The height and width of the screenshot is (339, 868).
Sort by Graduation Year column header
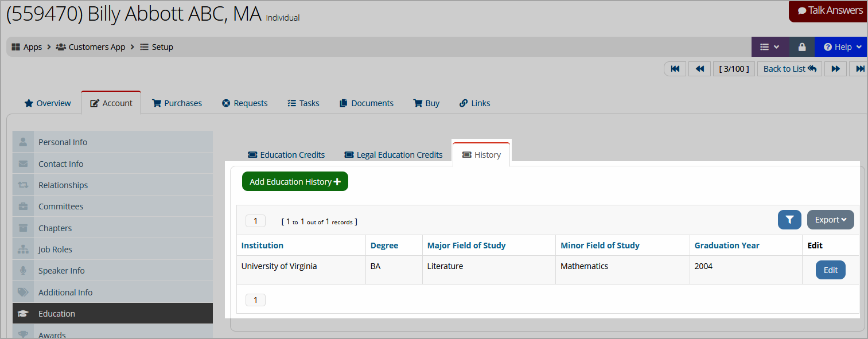tap(726, 246)
